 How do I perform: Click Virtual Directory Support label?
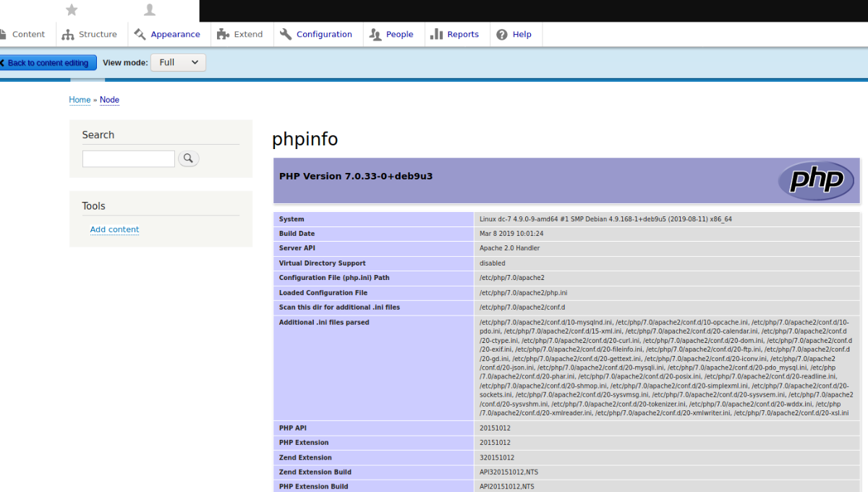click(323, 263)
